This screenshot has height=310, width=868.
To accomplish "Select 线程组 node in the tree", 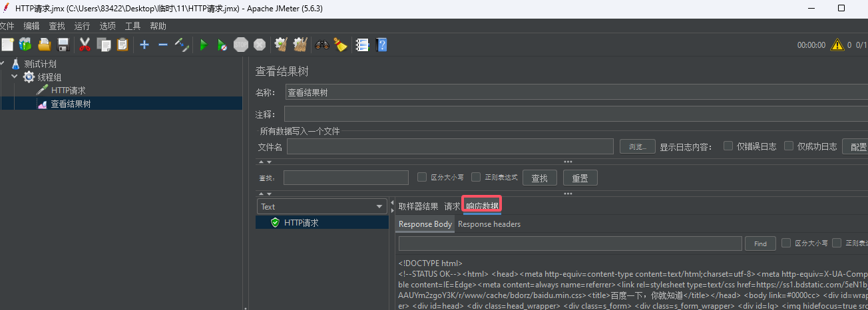I will coord(49,77).
